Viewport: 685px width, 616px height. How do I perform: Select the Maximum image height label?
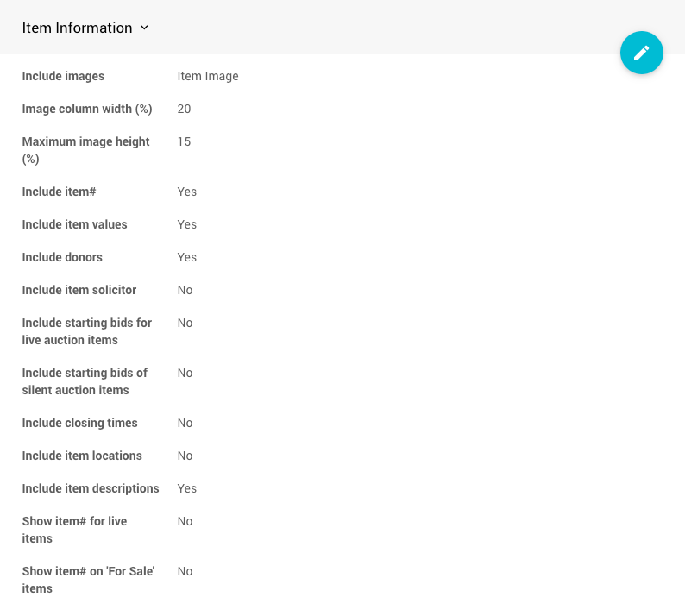coord(85,150)
